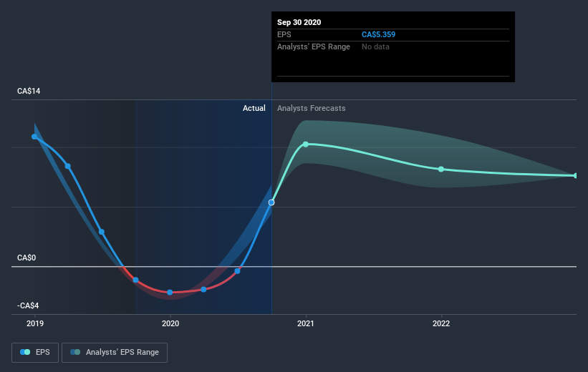Screen dimensions: 588x372
Task: Click the 2022 x-axis label
Action: [441, 323]
